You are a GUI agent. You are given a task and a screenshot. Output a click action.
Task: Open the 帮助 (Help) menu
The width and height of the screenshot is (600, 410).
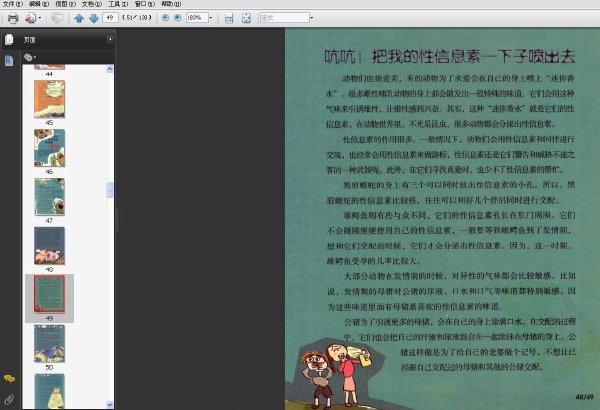[x=171, y=4]
